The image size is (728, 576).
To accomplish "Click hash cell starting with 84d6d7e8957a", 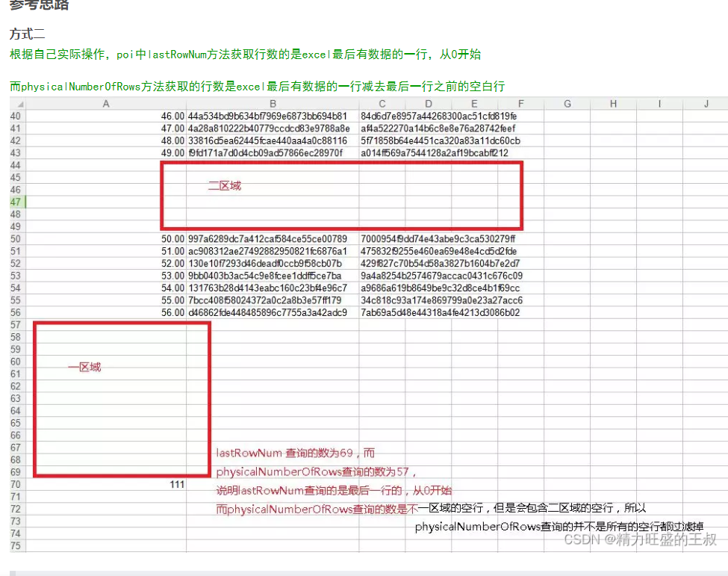I will tap(439, 116).
